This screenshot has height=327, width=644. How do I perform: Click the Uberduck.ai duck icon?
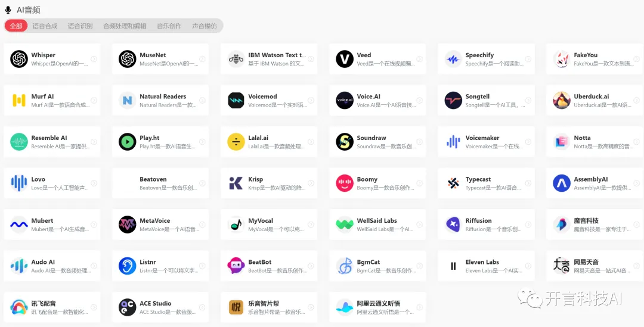click(562, 101)
